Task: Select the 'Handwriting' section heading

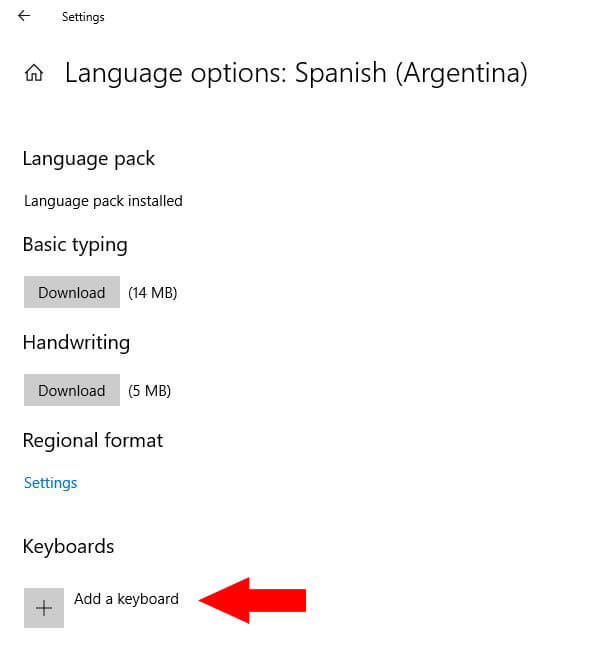Action: (x=76, y=343)
